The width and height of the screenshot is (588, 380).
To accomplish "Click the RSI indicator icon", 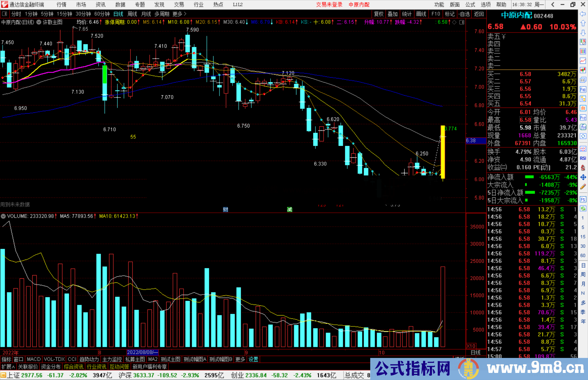I will coord(583,158).
